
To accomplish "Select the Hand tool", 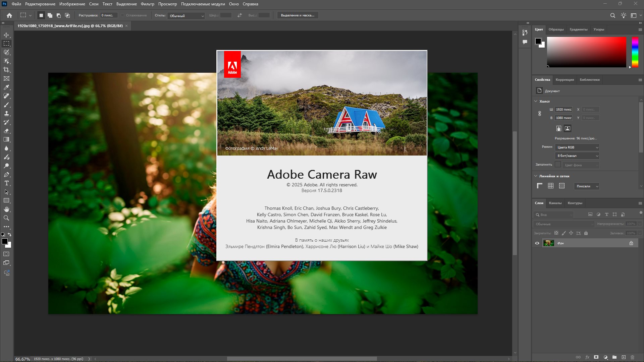I will click(x=6, y=209).
